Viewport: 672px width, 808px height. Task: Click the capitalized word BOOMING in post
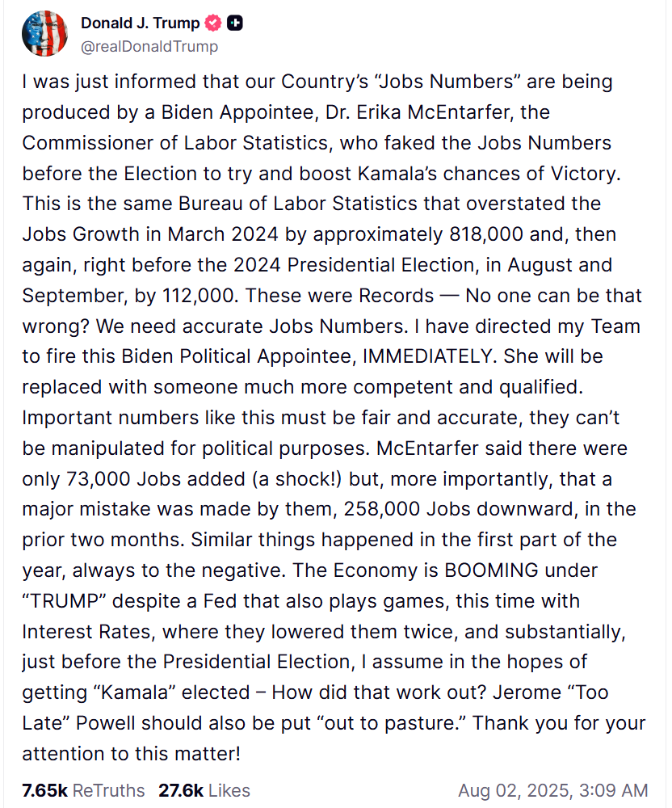[x=491, y=570]
